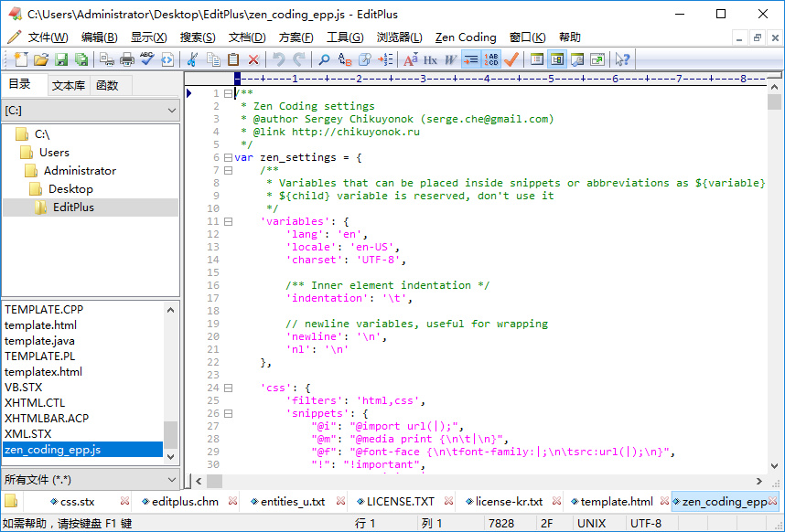Click the Help pointer question icon

(622, 59)
